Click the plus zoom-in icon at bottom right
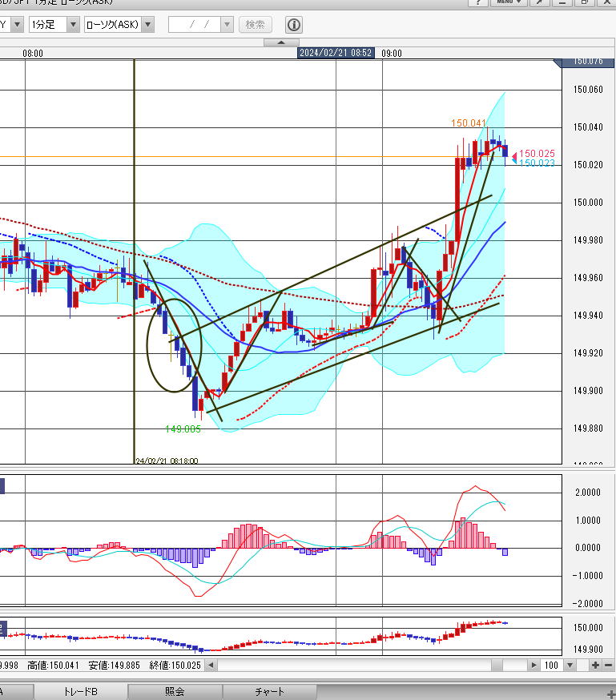This screenshot has width=616, height=700. [595, 666]
